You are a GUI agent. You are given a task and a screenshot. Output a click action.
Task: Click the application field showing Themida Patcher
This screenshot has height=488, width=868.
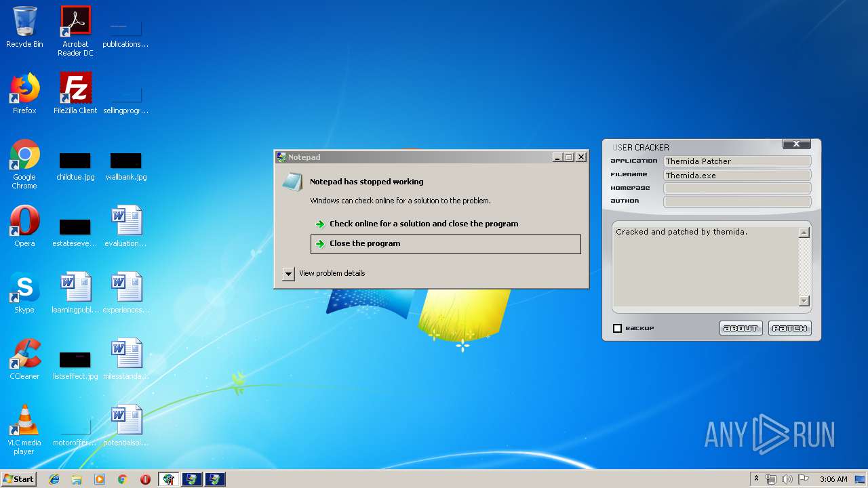(737, 161)
